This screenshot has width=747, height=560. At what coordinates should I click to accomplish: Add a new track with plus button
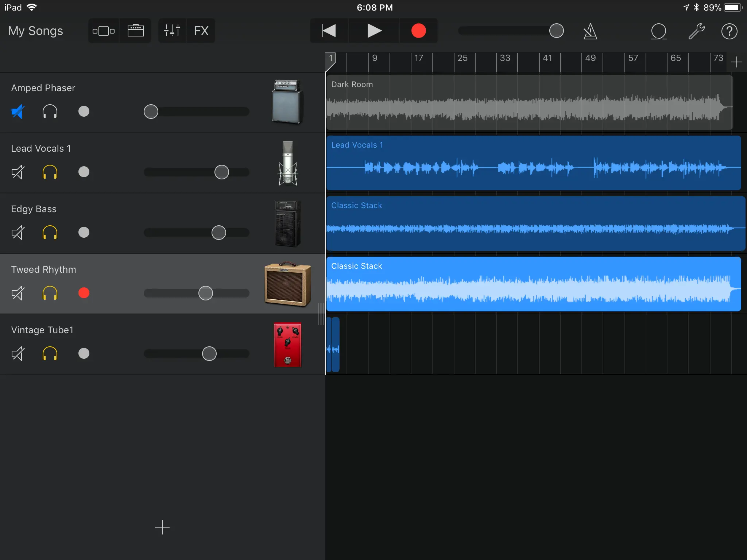162,527
